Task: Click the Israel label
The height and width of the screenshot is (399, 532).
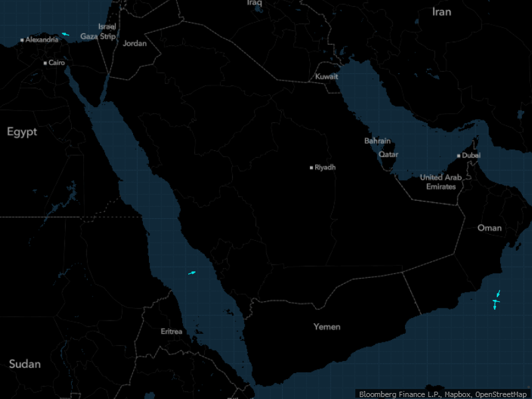Action: (x=107, y=27)
